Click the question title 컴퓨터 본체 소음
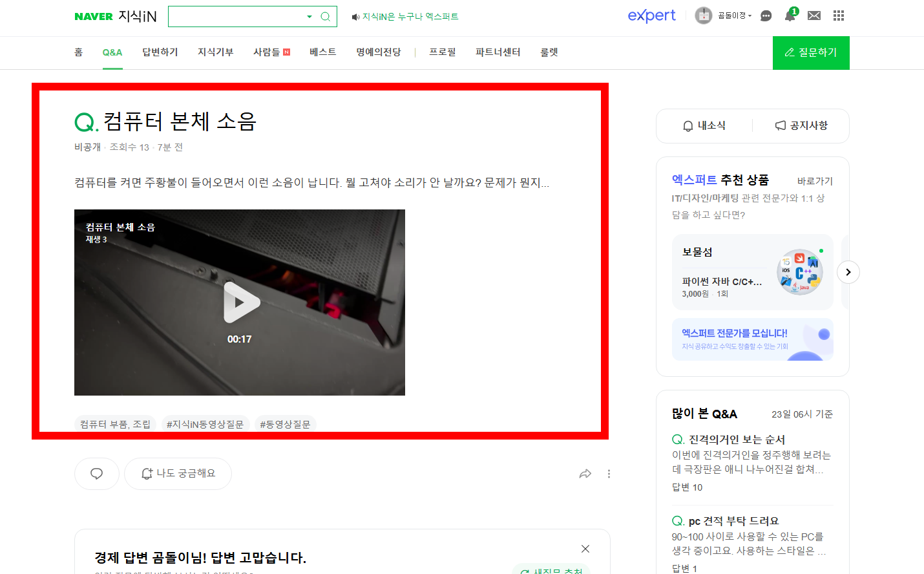Viewport: 924px width, 574px height. click(x=180, y=122)
